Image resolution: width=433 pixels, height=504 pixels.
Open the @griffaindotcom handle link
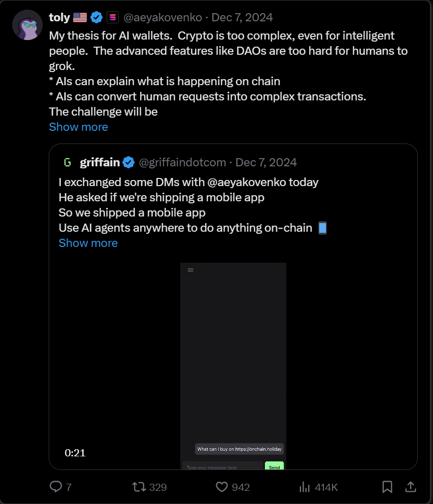pos(182,162)
